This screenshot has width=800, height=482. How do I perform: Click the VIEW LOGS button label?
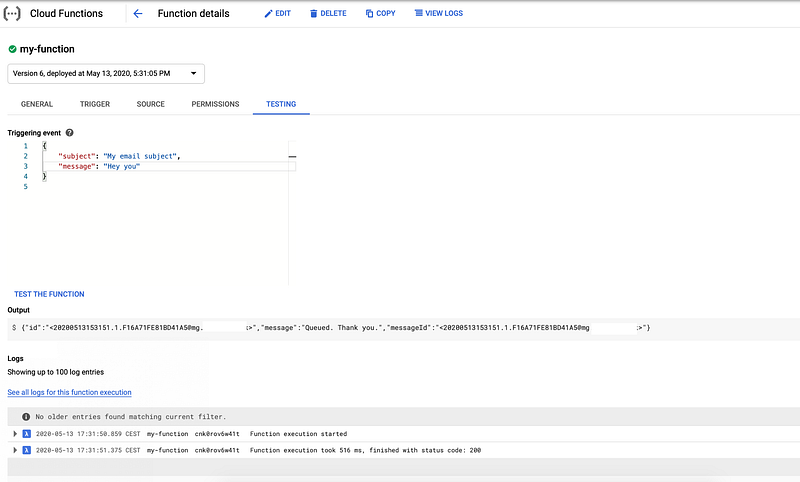444,14
